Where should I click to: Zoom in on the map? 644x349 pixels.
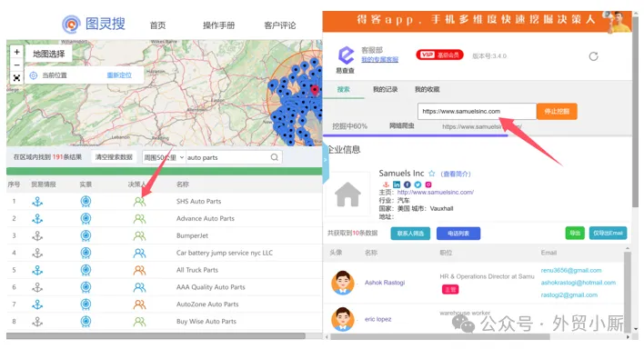pyautogui.click(x=17, y=52)
